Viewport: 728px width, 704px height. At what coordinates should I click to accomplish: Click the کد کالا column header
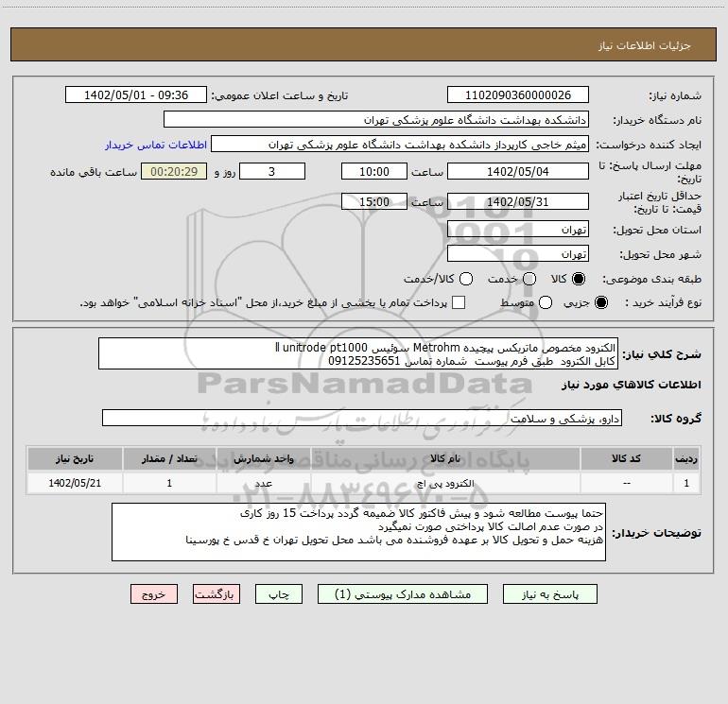pyautogui.click(x=626, y=458)
